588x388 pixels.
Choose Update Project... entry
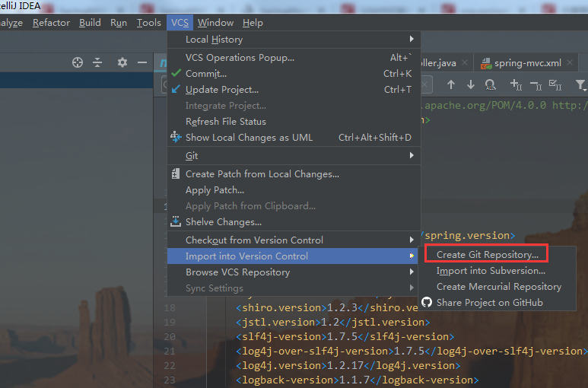coord(294,90)
